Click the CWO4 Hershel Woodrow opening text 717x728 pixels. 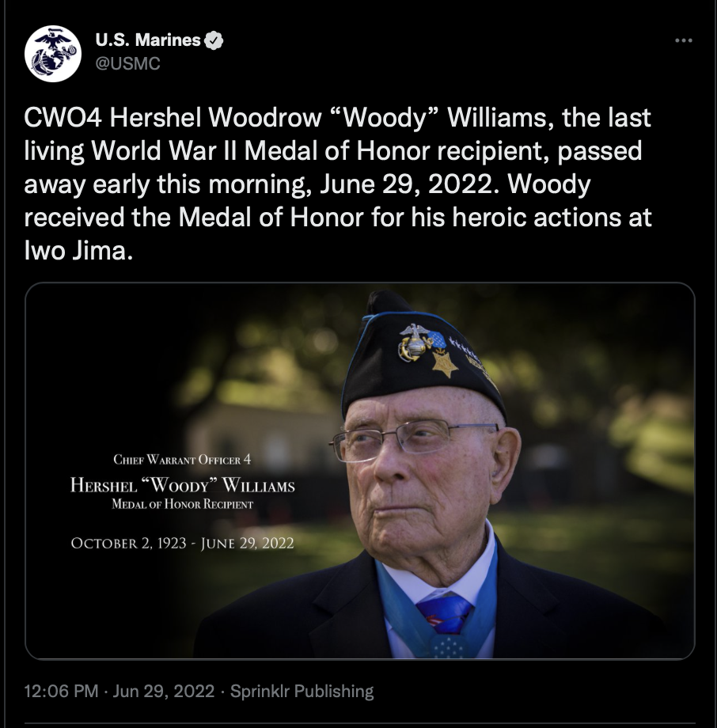pos(173,117)
